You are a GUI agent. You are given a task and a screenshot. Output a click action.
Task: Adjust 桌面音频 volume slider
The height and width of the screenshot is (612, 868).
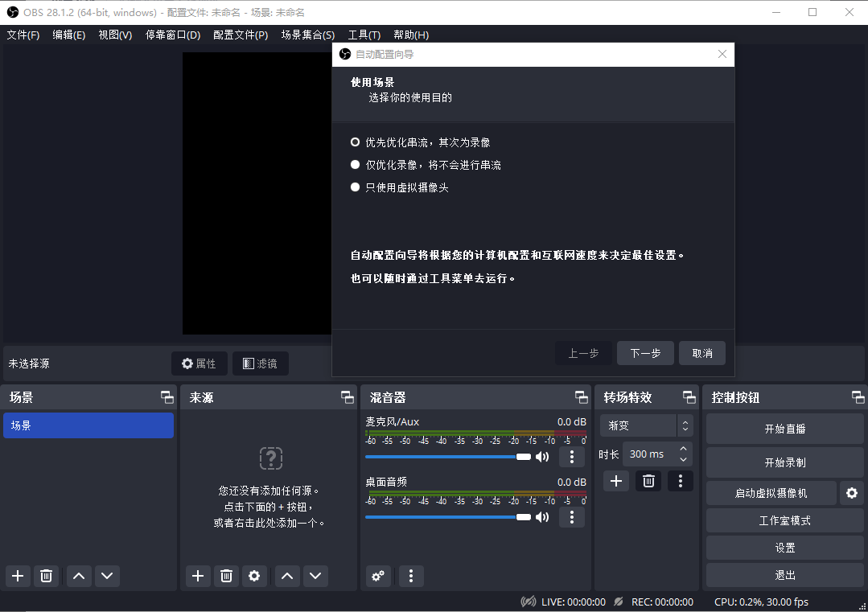(x=448, y=517)
